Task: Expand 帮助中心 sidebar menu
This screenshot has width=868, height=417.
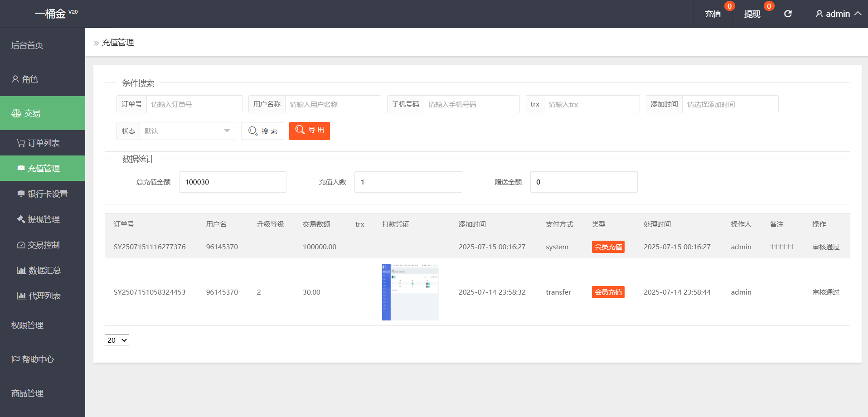Action: [43, 359]
